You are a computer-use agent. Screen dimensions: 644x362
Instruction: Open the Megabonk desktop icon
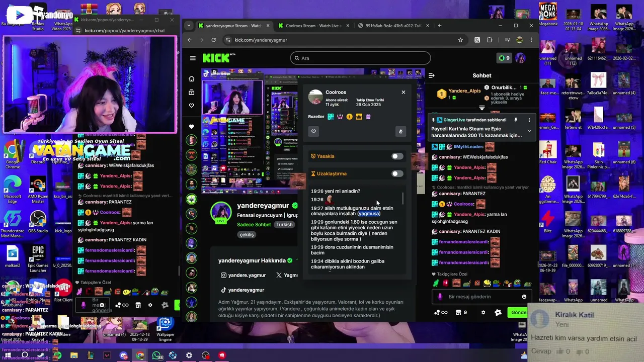click(547, 14)
